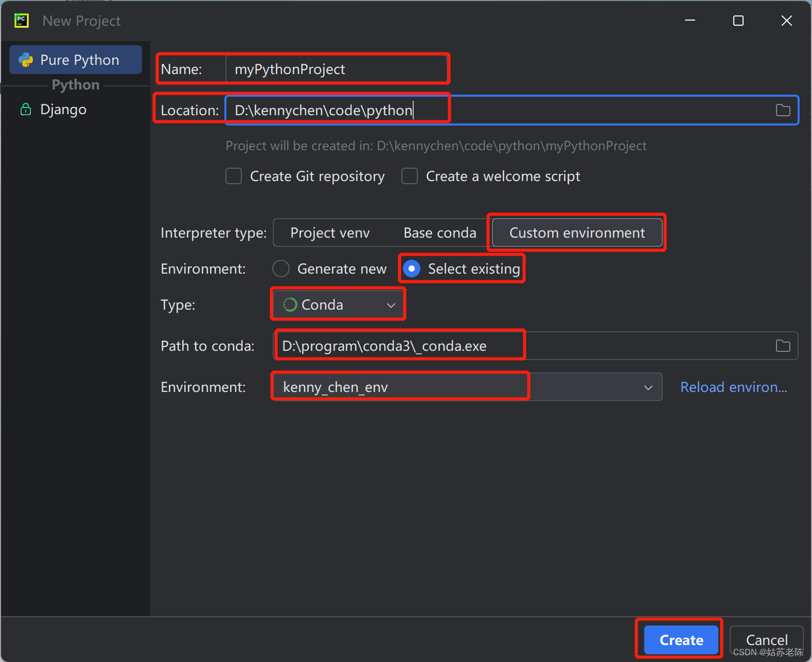Close the New Project dialog

(x=786, y=21)
